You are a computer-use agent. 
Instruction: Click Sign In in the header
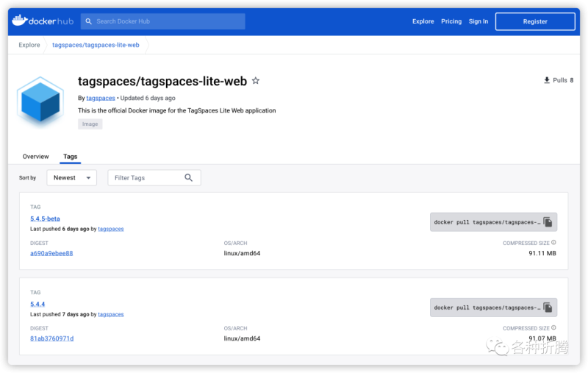point(478,21)
